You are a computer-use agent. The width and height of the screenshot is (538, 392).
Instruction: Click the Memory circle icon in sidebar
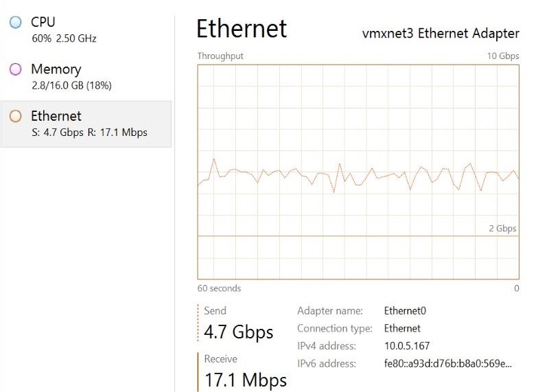(x=16, y=69)
